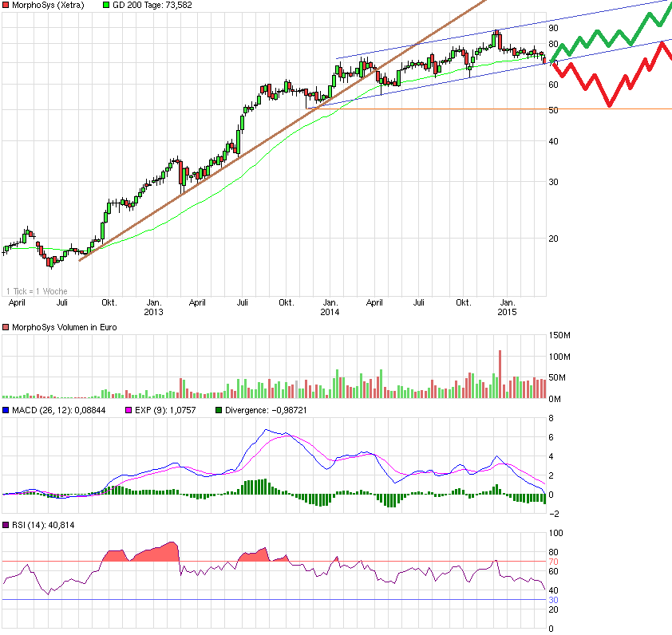Click the blue 30 RSI threshold label
The width and height of the screenshot is (672, 635).
click(x=553, y=600)
